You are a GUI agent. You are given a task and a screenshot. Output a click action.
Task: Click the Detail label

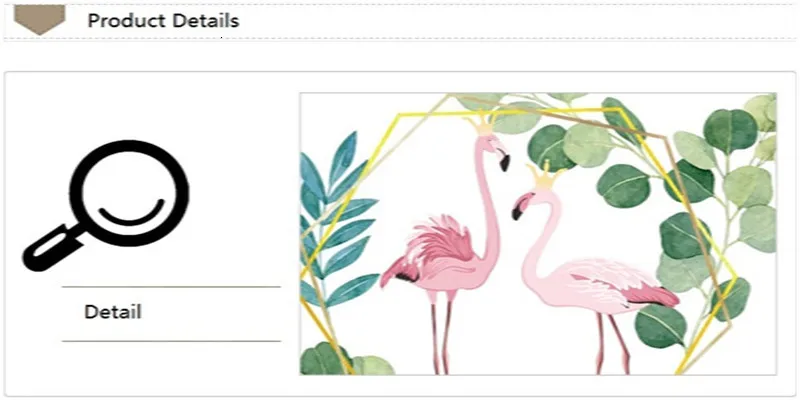(113, 312)
